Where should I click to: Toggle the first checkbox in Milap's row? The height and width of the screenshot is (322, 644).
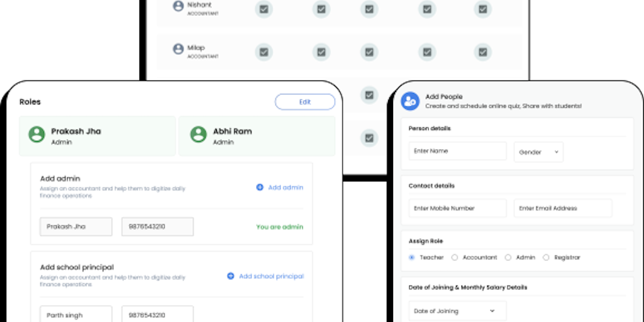click(264, 52)
